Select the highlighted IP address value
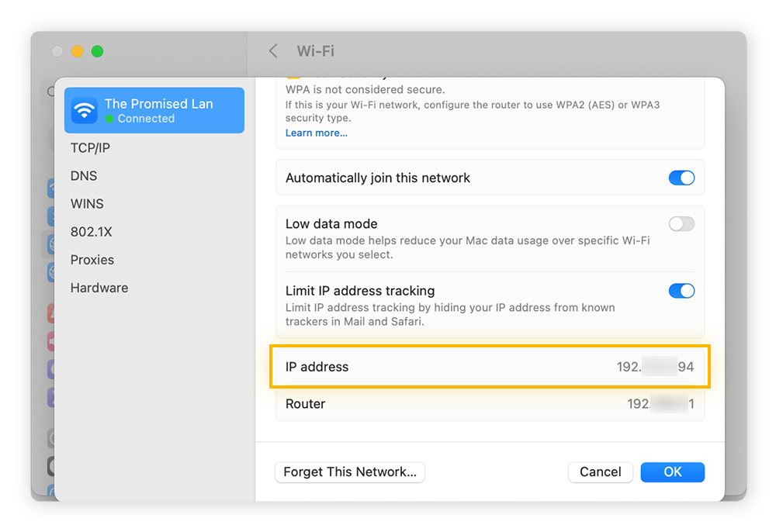Image resolution: width=776 pixels, height=532 pixels. point(656,366)
